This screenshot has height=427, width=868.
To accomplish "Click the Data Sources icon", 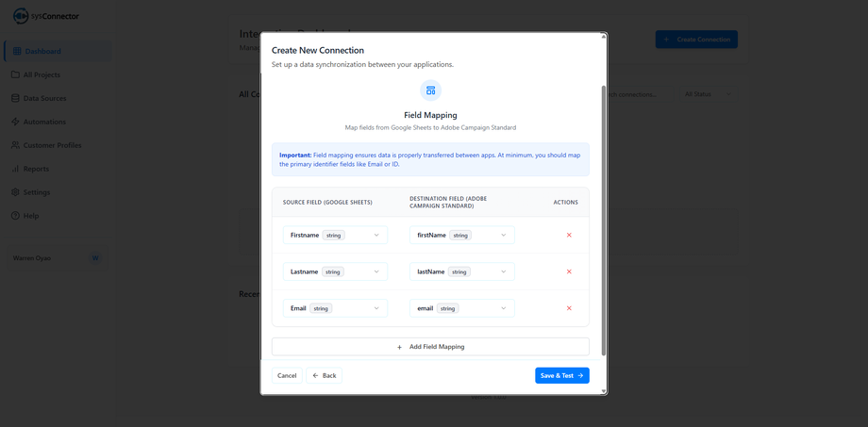I will click(15, 98).
